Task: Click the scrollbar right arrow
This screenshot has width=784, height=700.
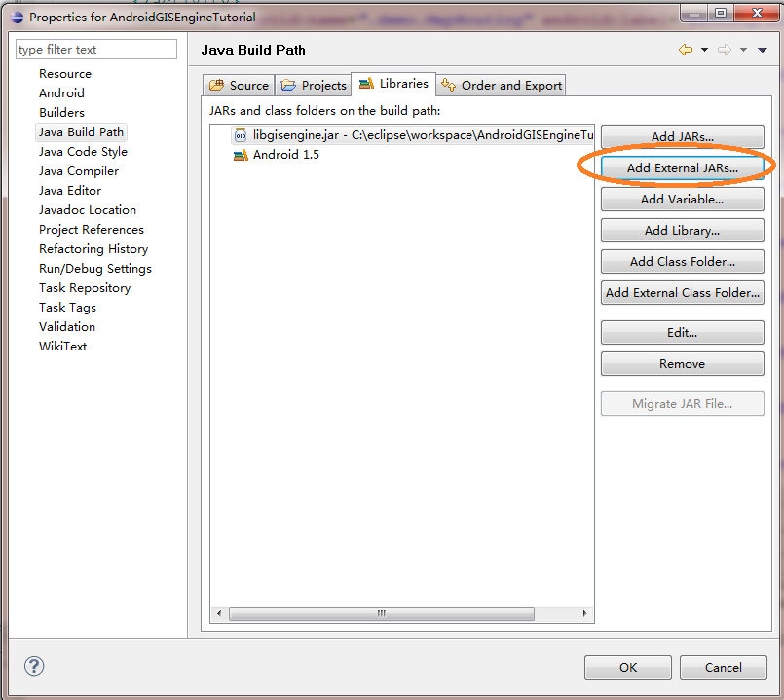Action: (x=584, y=613)
